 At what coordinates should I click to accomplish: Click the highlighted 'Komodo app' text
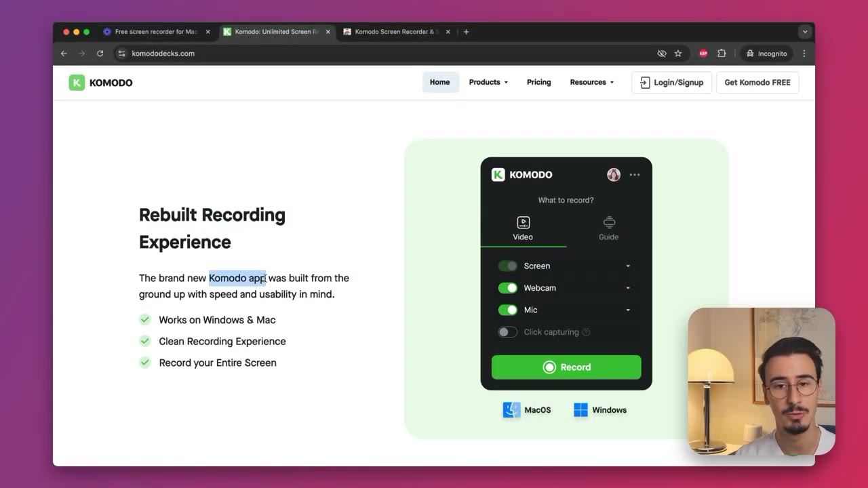click(237, 278)
